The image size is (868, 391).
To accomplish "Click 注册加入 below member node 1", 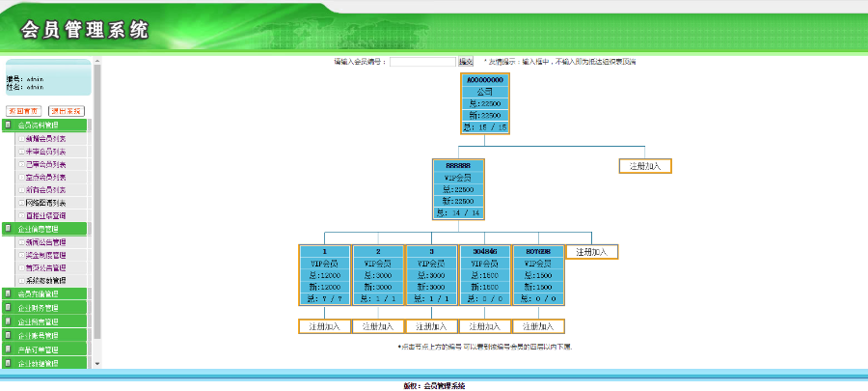I will [324, 326].
